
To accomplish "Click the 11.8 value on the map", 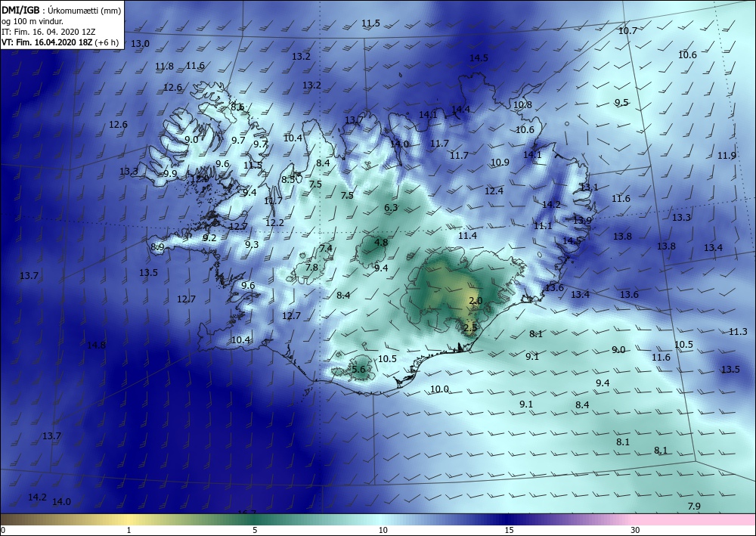I will pyautogui.click(x=164, y=66).
